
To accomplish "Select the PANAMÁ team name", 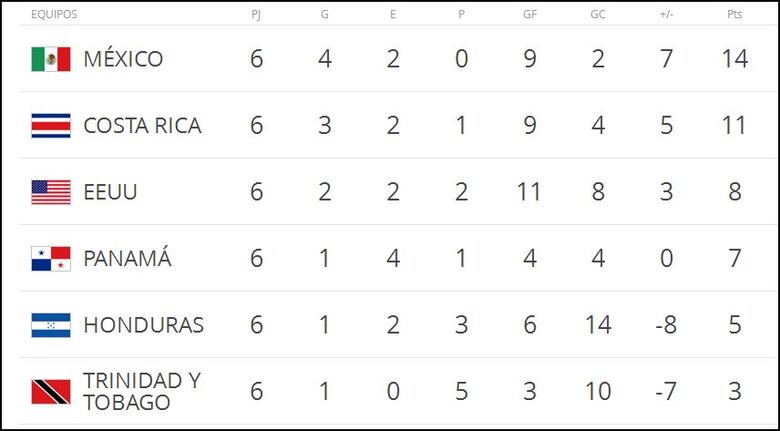I will (127, 259).
